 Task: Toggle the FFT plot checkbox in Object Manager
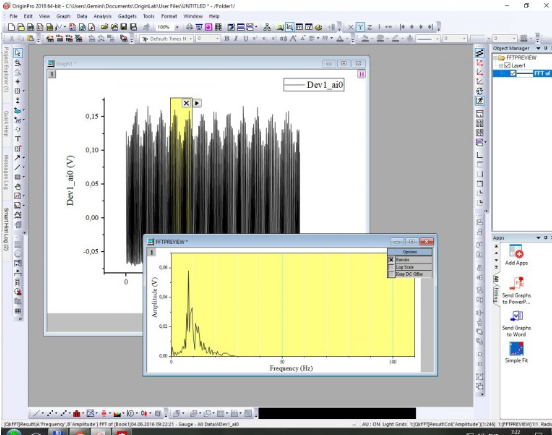(x=513, y=73)
